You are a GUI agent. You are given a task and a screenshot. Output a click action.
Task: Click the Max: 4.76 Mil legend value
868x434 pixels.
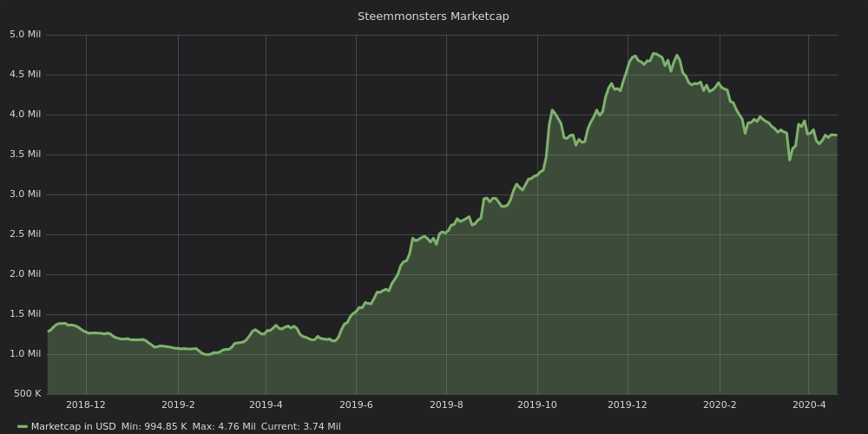[224, 426]
